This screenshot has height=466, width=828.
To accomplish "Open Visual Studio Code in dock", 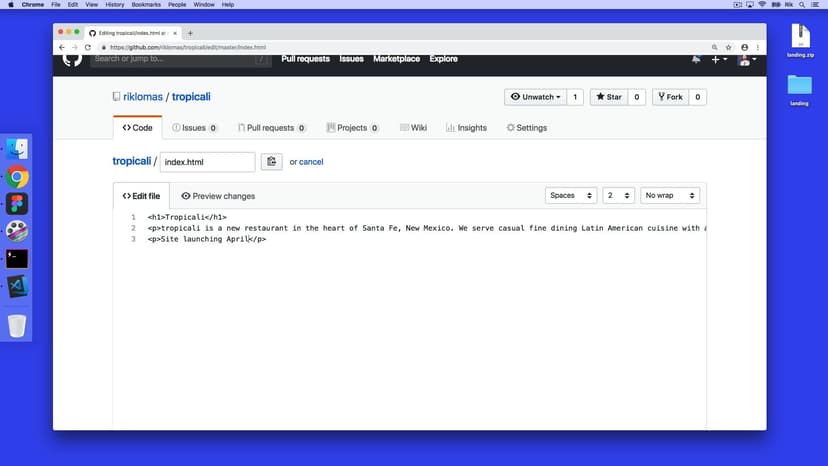I will (17, 286).
